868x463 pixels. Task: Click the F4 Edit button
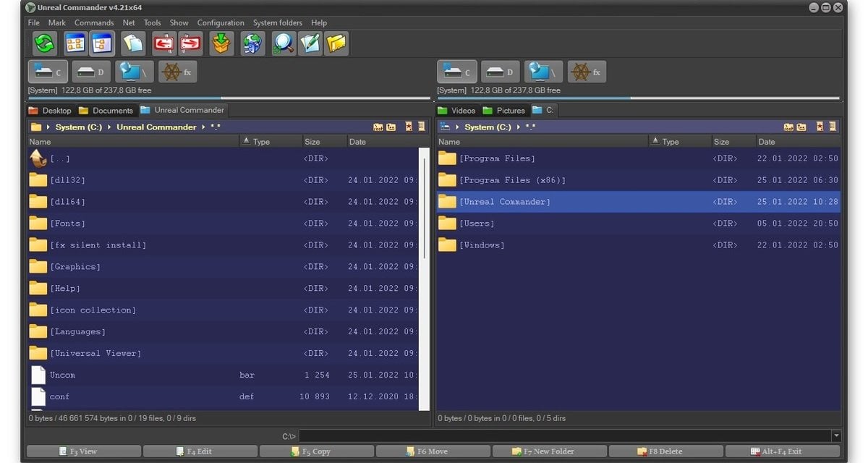200,451
